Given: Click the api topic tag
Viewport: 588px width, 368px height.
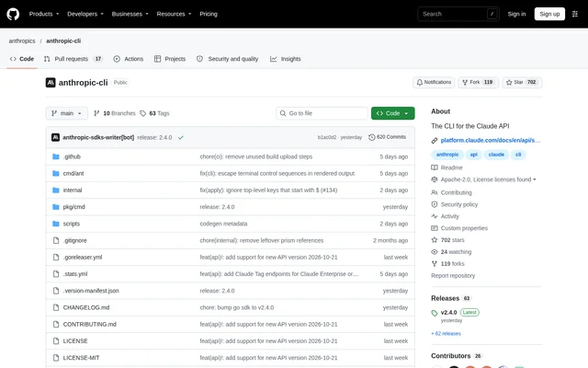Looking at the screenshot, I should 474,155.
